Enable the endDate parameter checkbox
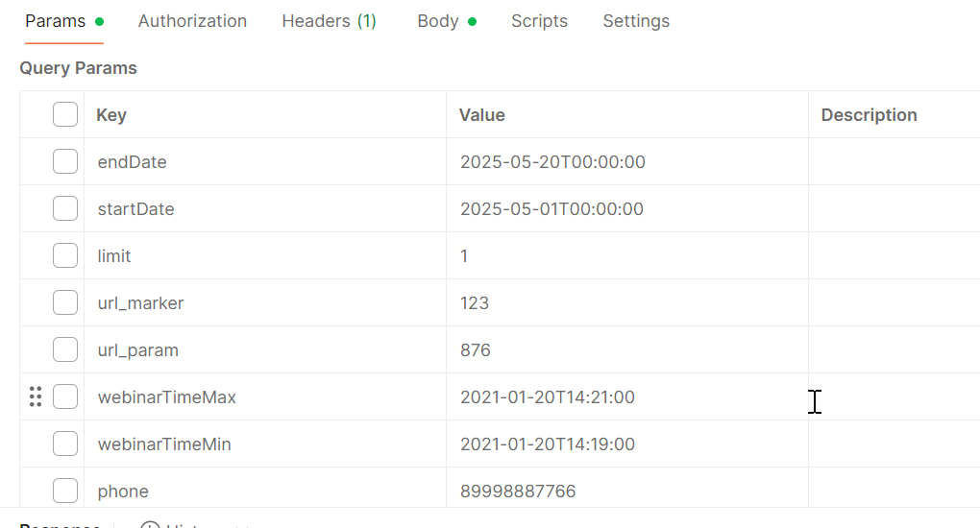The width and height of the screenshot is (980, 528). 65,161
